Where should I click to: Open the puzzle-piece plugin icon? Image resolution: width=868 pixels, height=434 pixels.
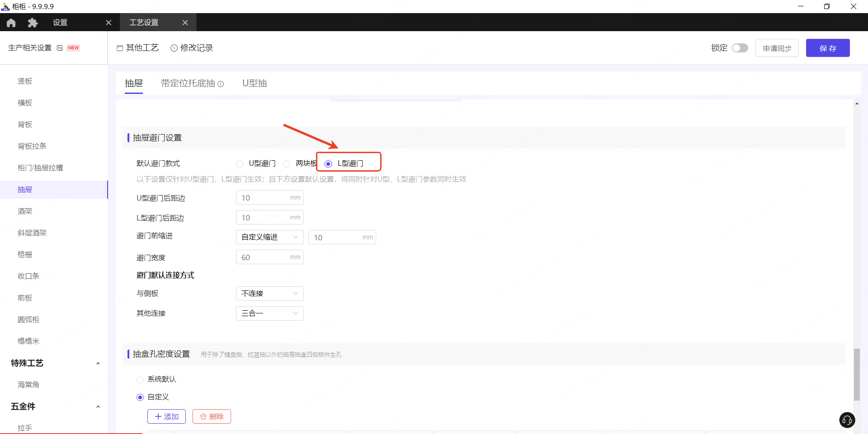(x=33, y=23)
